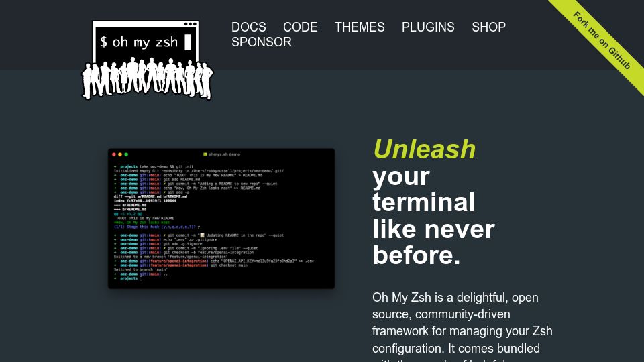This screenshot has width=644, height=362.
Task: Click the 'like never' headline text
Action: pyautogui.click(x=433, y=229)
